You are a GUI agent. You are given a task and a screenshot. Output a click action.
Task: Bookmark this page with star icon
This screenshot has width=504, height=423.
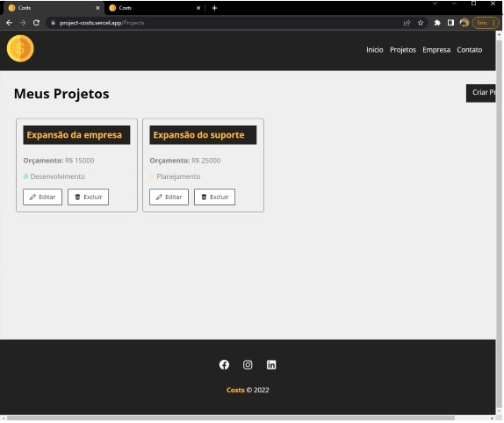click(x=421, y=23)
